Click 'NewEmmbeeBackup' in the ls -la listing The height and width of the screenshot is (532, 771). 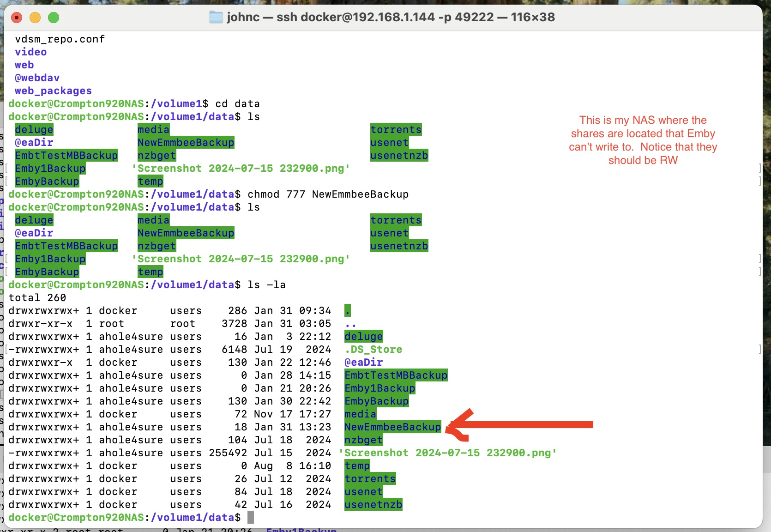tap(393, 427)
